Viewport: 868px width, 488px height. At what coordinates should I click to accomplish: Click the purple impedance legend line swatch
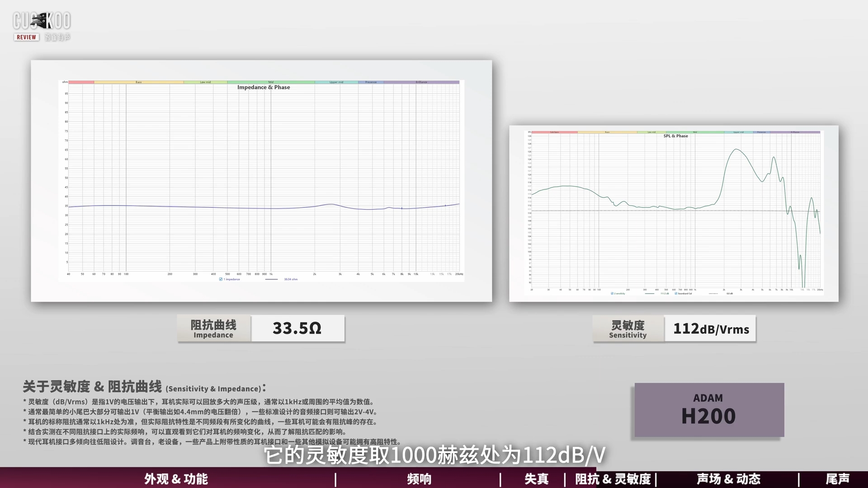pos(271,279)
